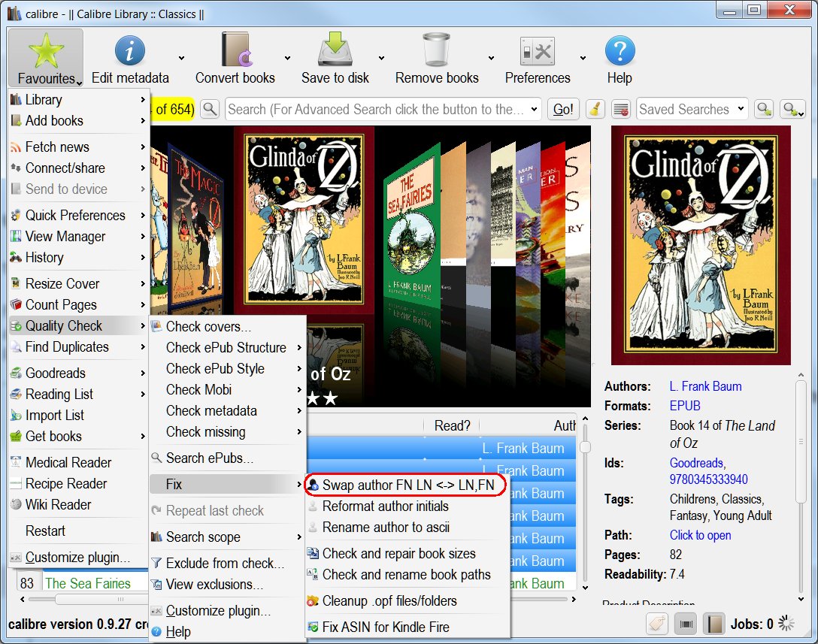818x644 pixels.
Task: Open Help in Quality Check submenu
Action: (x=228, y=631)
